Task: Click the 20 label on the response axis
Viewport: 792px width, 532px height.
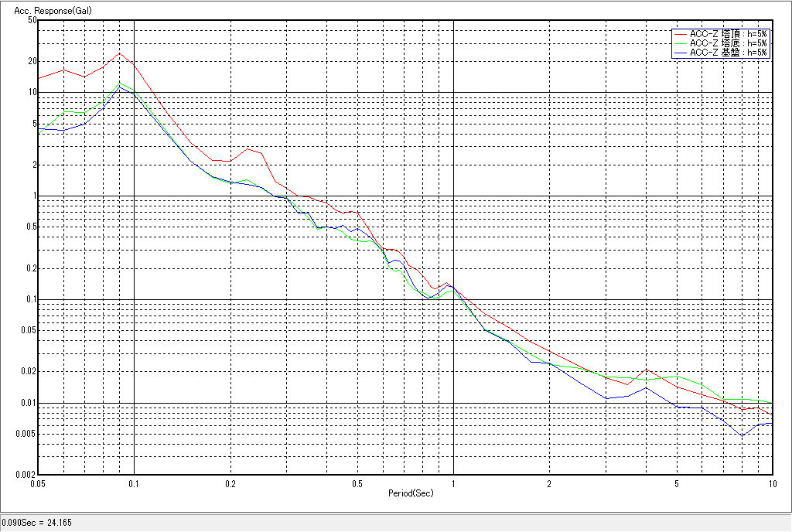Action: 32,62
